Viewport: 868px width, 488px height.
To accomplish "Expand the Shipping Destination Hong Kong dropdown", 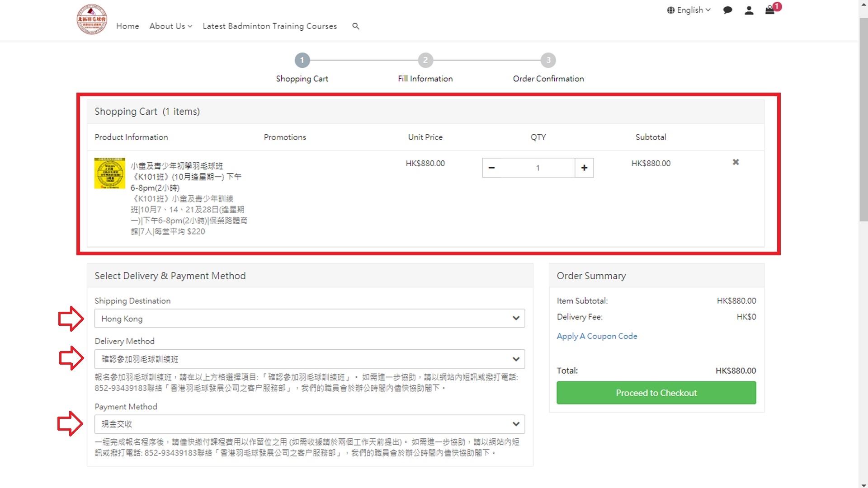I will click(x=309, y=319).
